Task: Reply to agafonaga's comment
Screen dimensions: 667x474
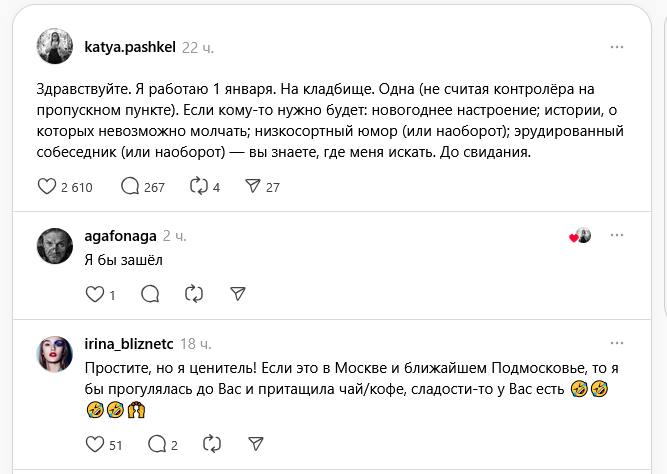Action: pyautogui.click(x=150, y=294)
